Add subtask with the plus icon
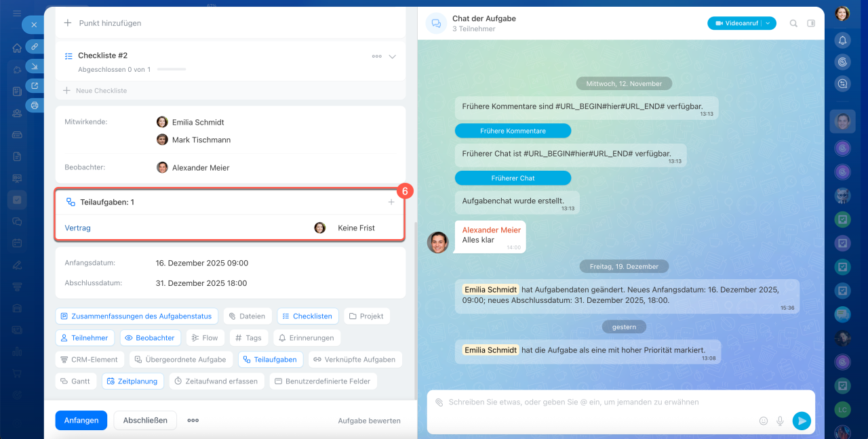 (x=391, y=202)
